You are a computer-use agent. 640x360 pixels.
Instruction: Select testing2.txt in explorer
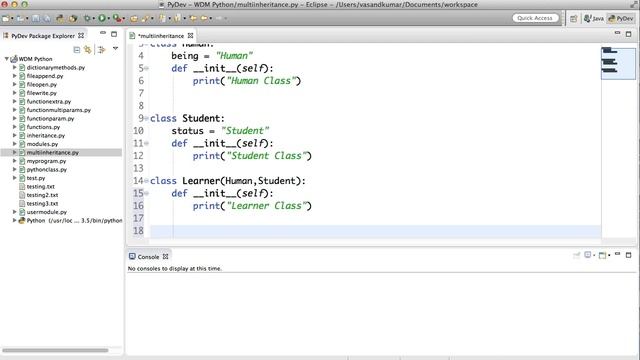pyautogui.click(x=42, y=195)
